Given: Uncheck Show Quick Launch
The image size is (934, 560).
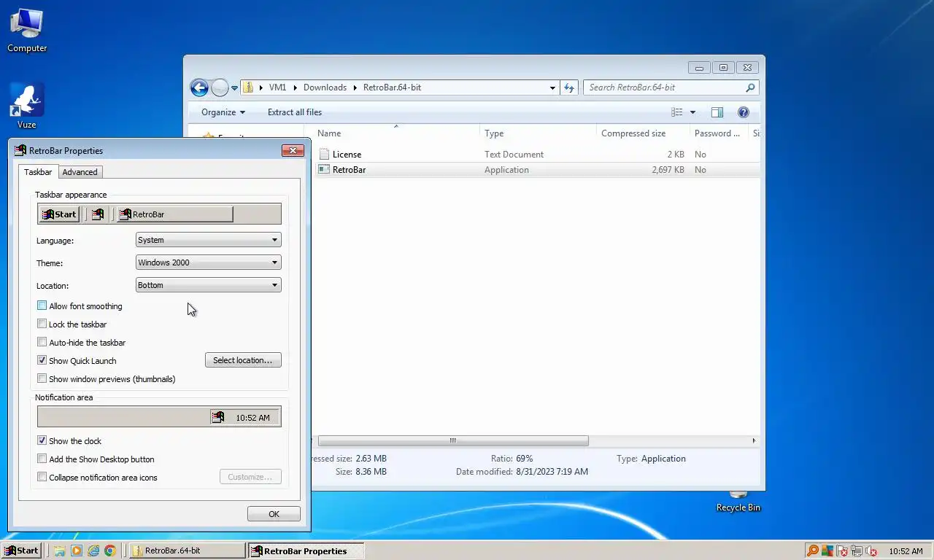Looking at the screenshot, I should pos(42,360).
